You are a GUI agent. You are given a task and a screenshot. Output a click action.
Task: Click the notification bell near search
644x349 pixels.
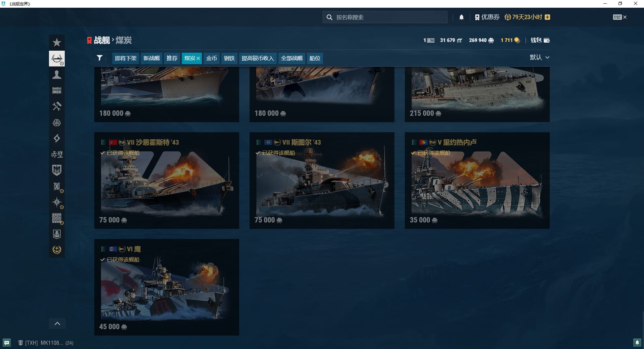click(461, 17)
